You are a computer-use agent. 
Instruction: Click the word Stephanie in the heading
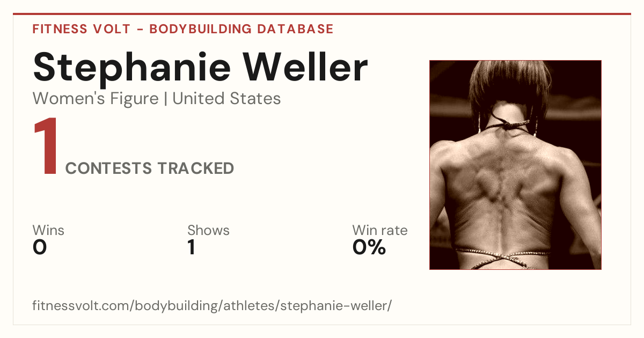(x=132, y=68)
